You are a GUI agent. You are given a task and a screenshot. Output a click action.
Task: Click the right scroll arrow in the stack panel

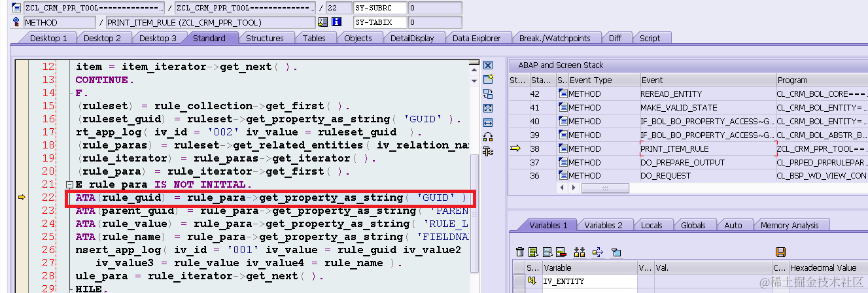point(573,188)
